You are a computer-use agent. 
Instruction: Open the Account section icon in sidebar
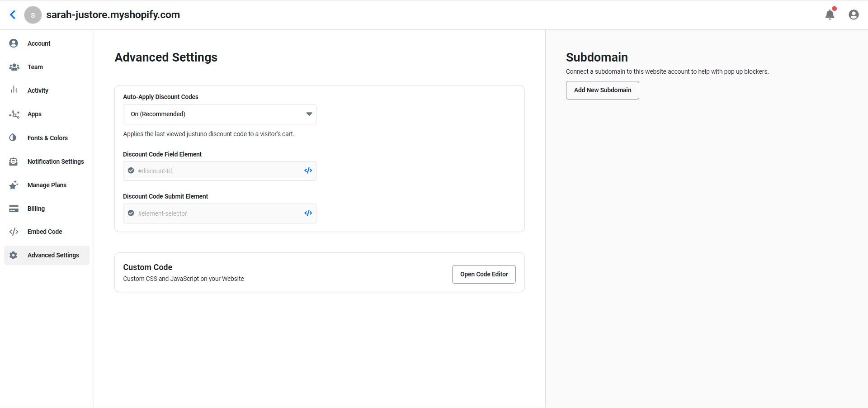(13, 43)
